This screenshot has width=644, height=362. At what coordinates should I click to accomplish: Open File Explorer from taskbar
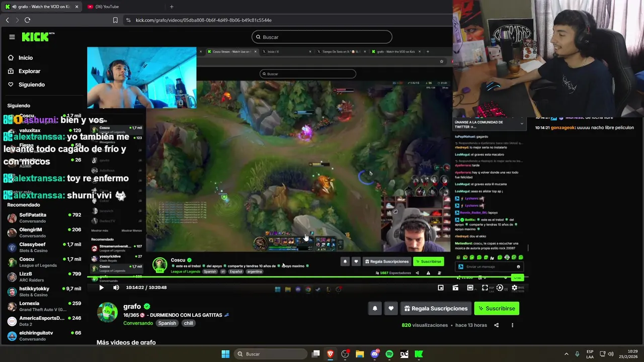pos(360,354)
